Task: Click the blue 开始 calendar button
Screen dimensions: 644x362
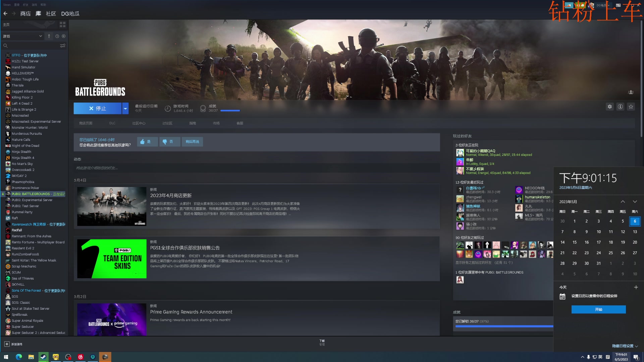Action: 599,309
